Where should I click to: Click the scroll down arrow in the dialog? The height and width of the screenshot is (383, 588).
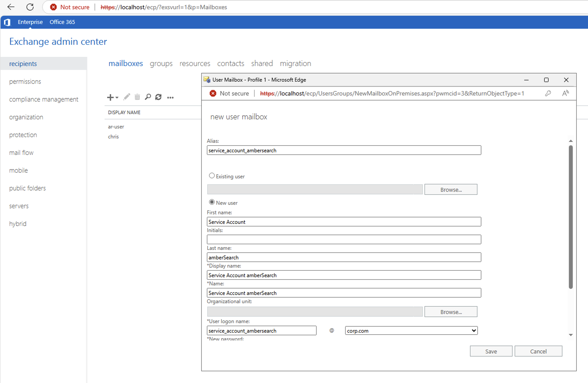pos(571,335)
